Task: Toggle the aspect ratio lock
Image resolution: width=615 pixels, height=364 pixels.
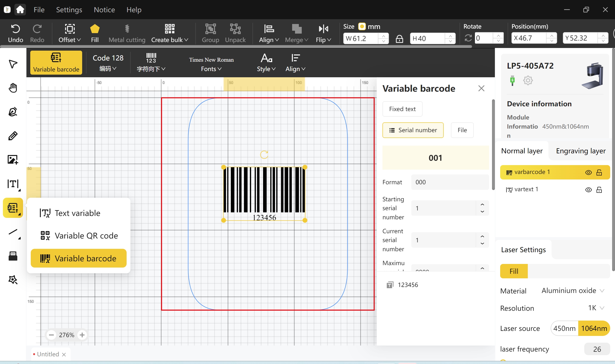Action: click(399, 38)
